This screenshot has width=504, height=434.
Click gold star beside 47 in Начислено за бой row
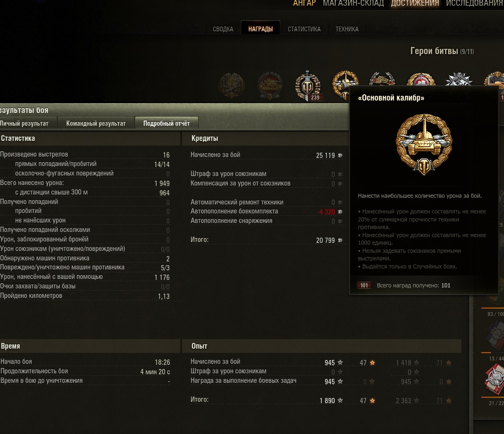372,363
